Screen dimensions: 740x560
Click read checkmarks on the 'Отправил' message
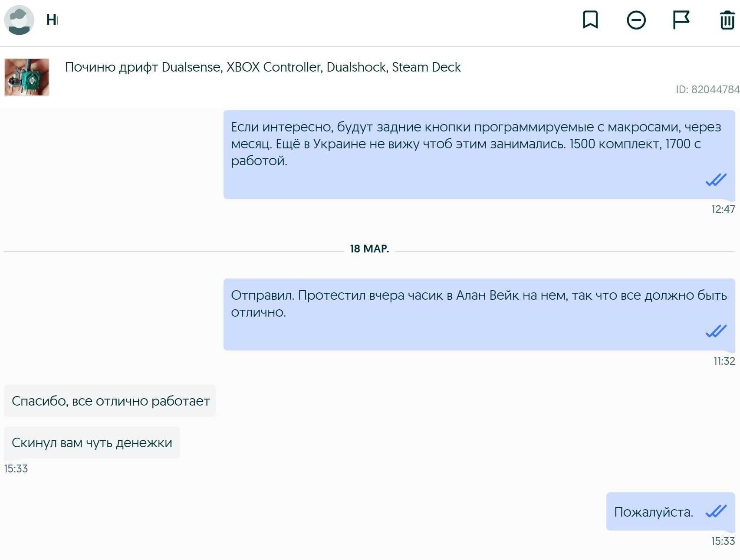[716, 331]
